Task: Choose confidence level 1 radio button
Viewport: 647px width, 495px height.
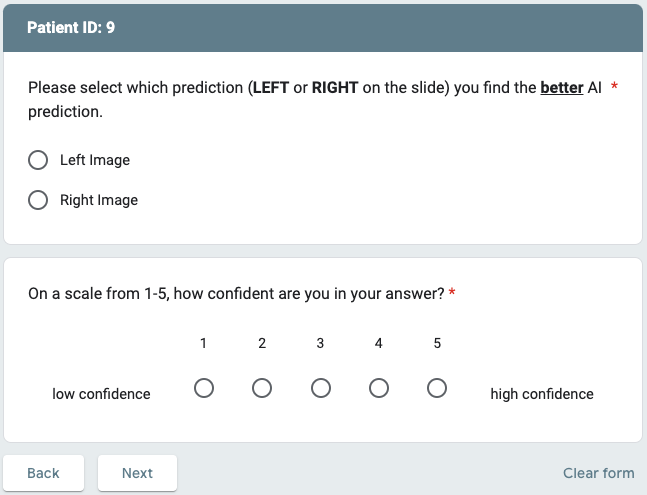Action: point(204,388)
